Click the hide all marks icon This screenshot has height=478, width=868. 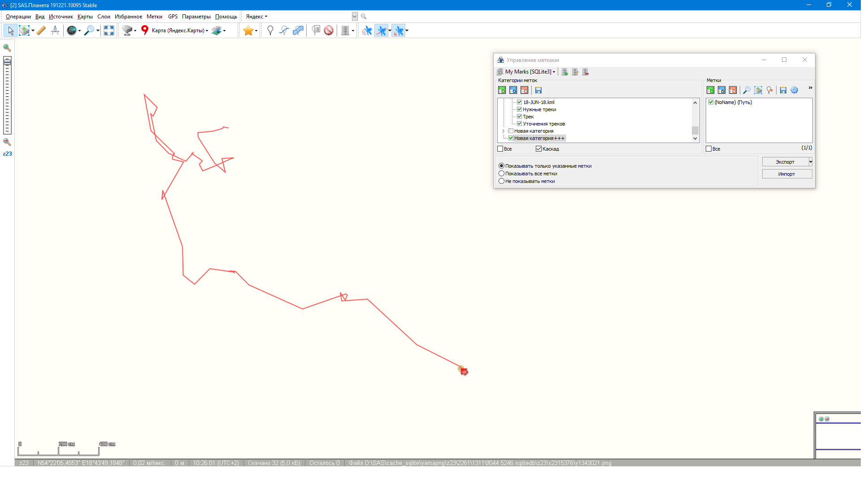click(329, 30)
